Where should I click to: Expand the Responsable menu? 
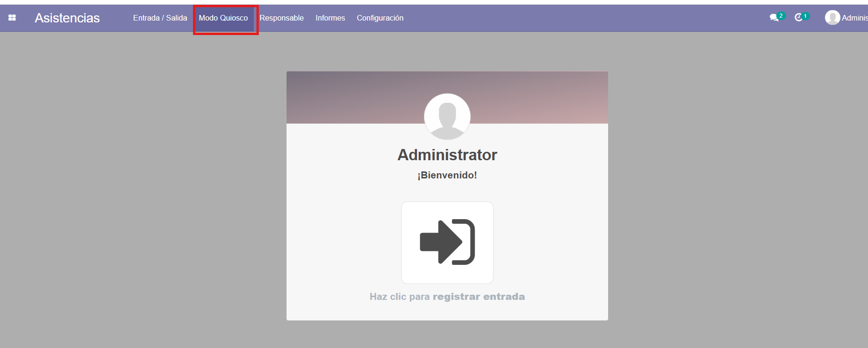tap(281, 18)
